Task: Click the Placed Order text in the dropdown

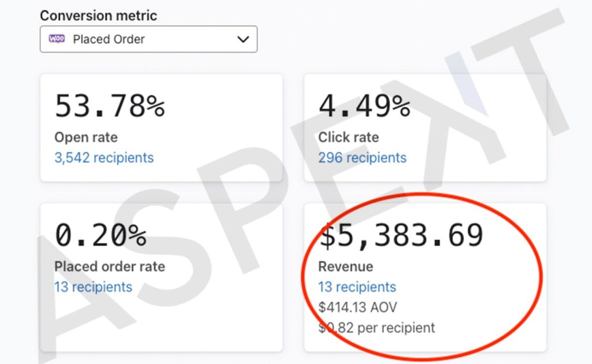Action: [x=109, y=39]
